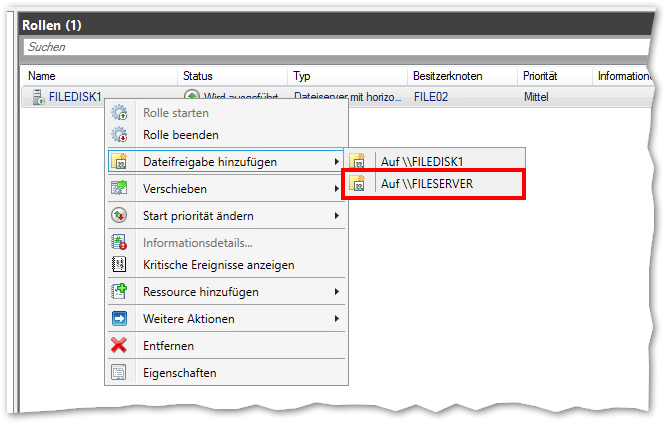Click the Kritische Ereignisse anzeigen icon
The image size is (667, 424).
click(x=120, y=265)
